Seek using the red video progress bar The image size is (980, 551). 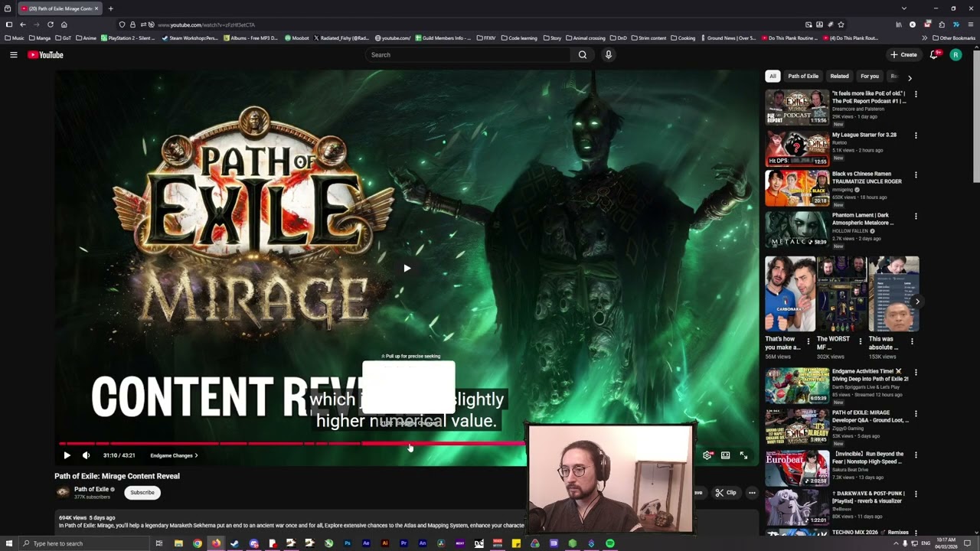coord(292,443)
